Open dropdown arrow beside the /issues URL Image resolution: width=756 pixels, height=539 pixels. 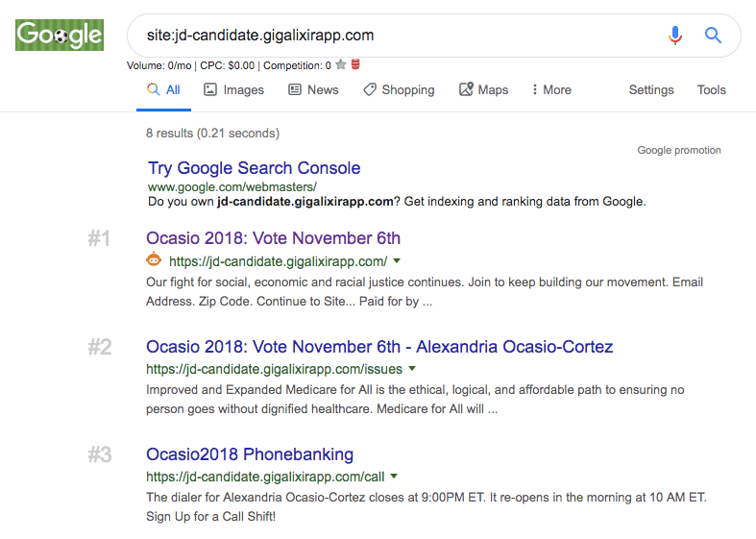click(412, 368)
